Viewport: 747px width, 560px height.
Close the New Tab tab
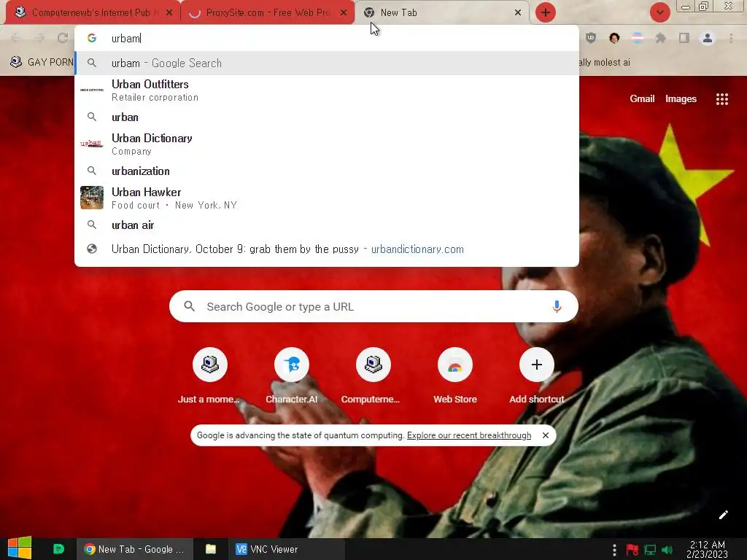tap(518, 13)
